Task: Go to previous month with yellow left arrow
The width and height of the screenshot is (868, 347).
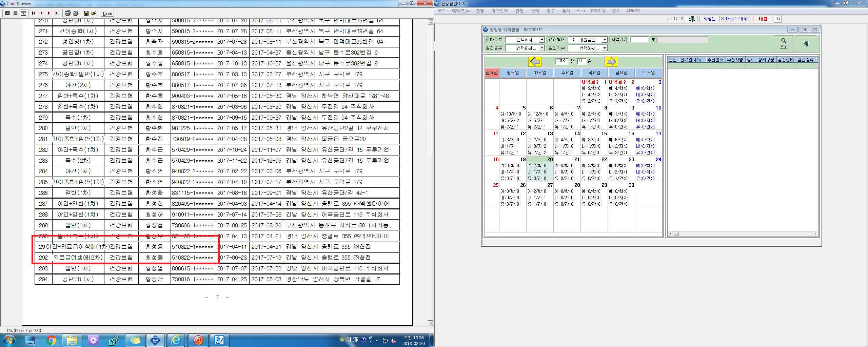Action: pos(535,61)
